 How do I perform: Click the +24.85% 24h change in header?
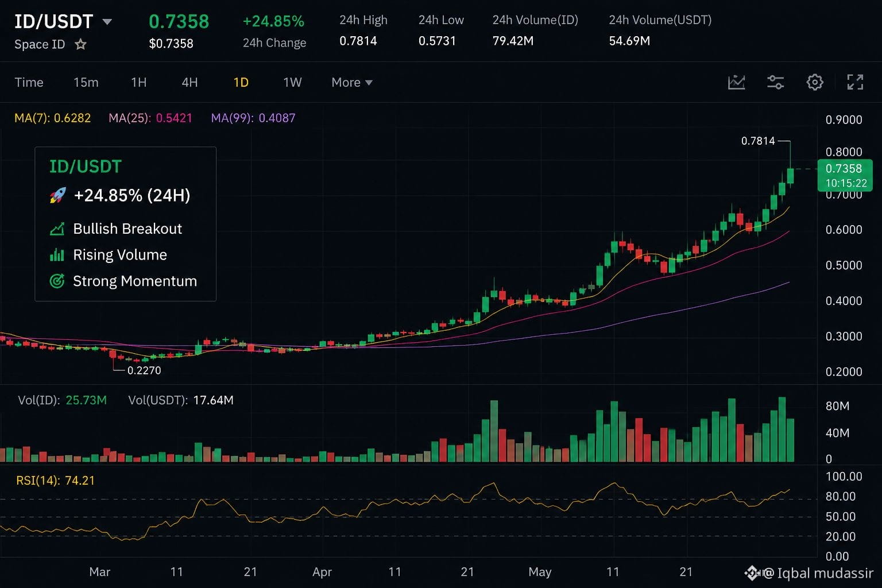tap(273, 21)
